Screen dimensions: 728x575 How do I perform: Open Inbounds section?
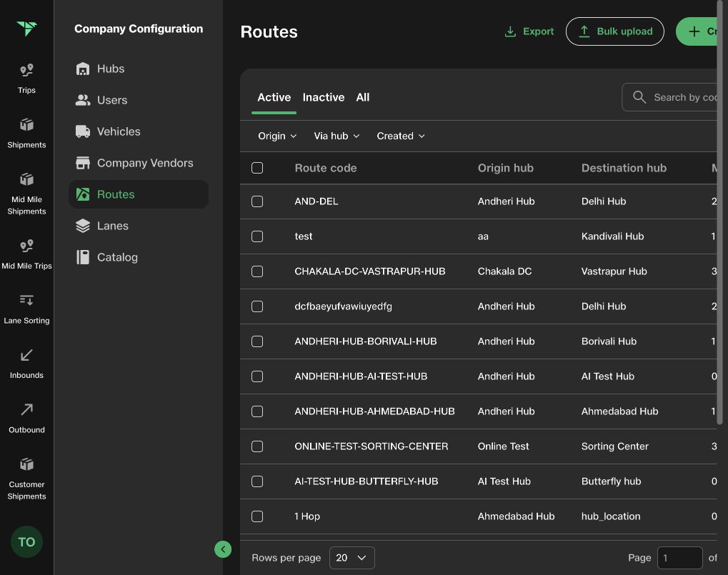coord(26,364)
